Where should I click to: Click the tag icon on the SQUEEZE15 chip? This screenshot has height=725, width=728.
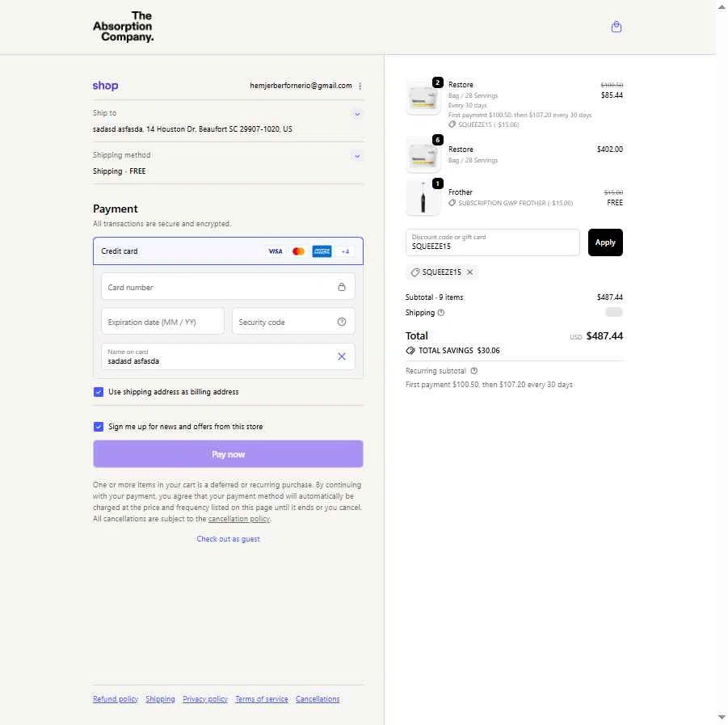pos(415,272)
